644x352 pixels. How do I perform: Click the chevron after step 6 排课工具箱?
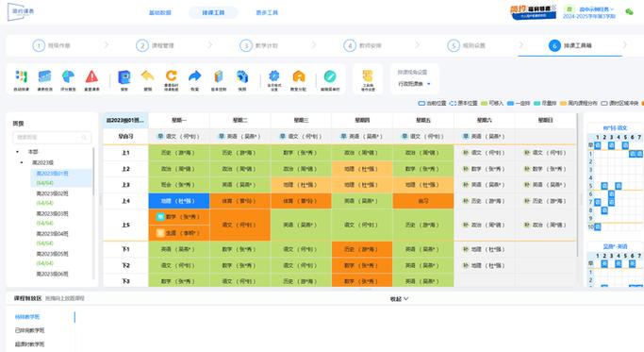coord(625,45)
